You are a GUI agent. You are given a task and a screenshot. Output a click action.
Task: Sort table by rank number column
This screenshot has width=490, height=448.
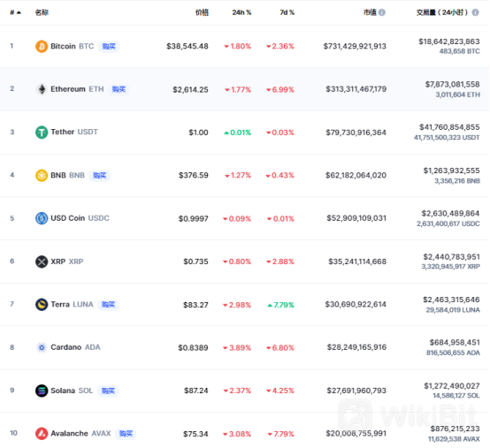click(x=15, y=12)
